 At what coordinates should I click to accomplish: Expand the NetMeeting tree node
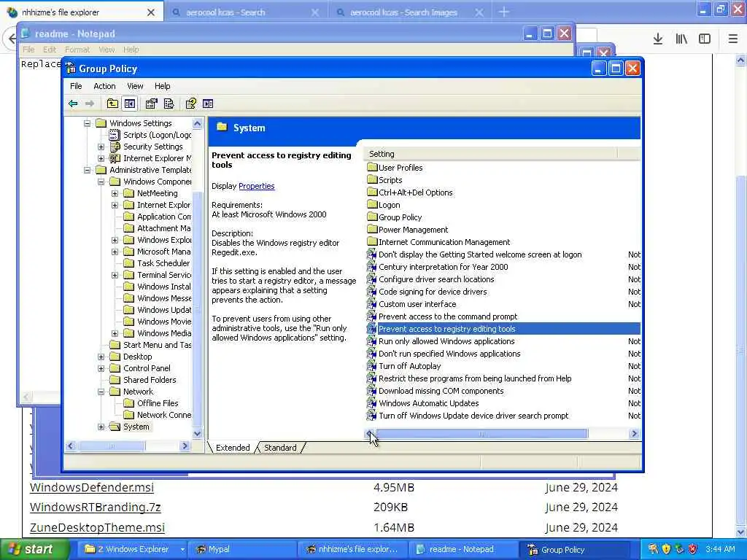point(115,193)
